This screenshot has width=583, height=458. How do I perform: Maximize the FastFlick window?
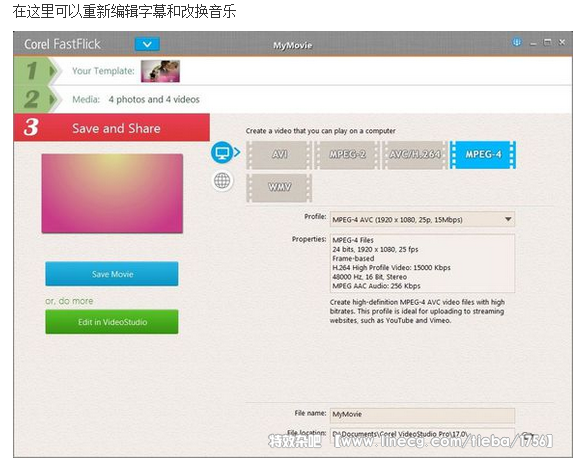547,42
